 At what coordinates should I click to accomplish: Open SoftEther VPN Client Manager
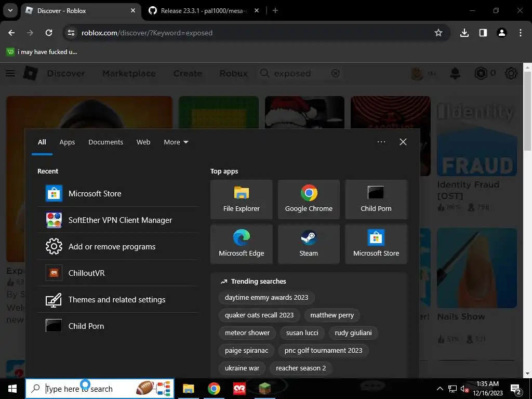tap(117, 220)
